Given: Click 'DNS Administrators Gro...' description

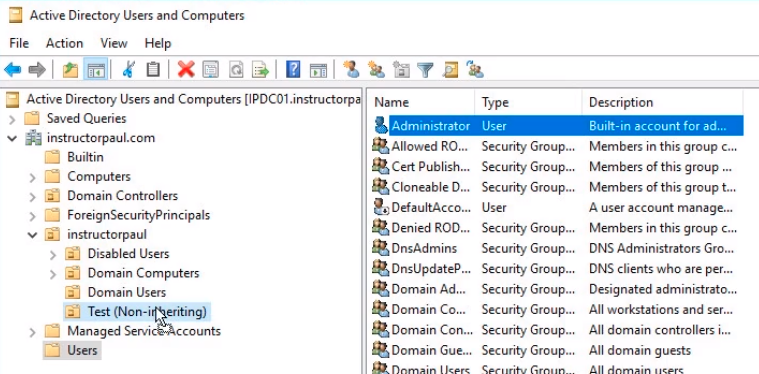Looking at the screenshot, I should pos(661,248).
